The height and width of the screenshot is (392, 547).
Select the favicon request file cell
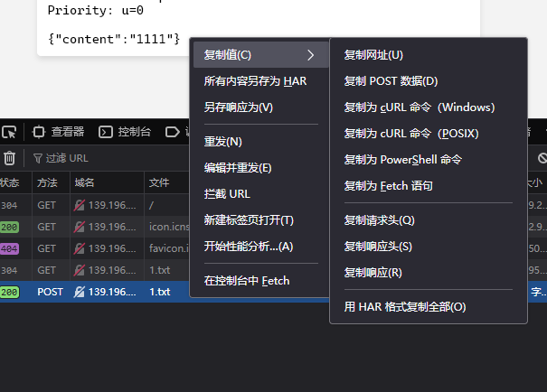point(169,248)
